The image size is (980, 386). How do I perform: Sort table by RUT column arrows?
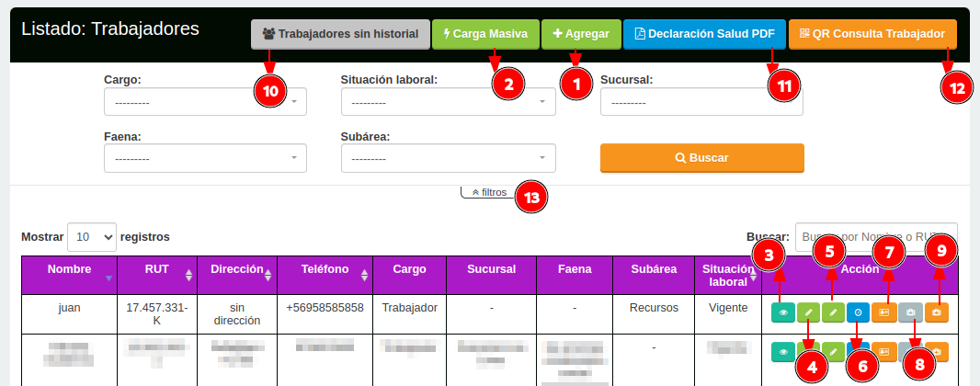pos(188,274)
